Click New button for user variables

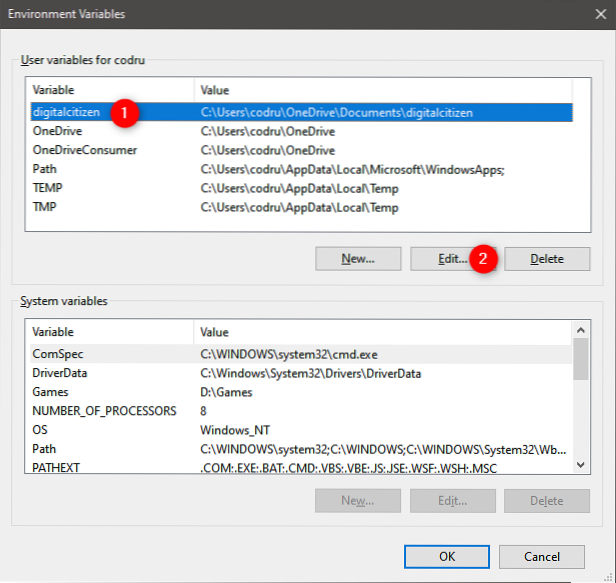[x=357, y=258]
